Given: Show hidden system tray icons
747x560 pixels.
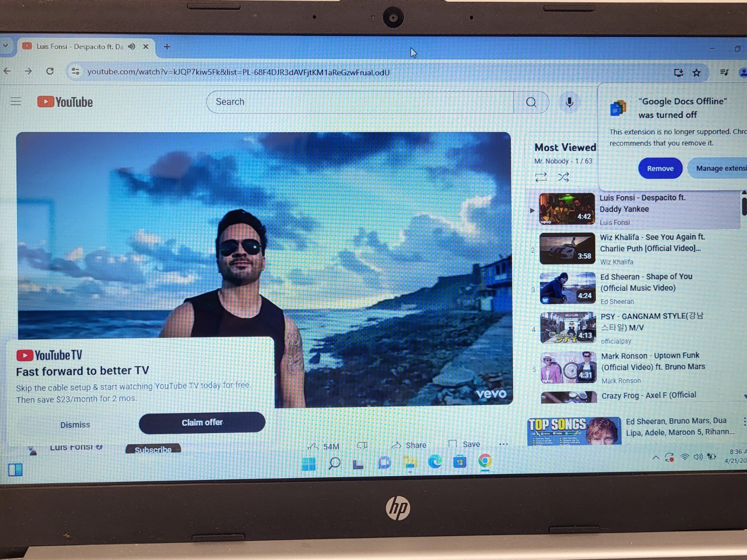Looking at the screenshot, I should [x=655, y=457].
